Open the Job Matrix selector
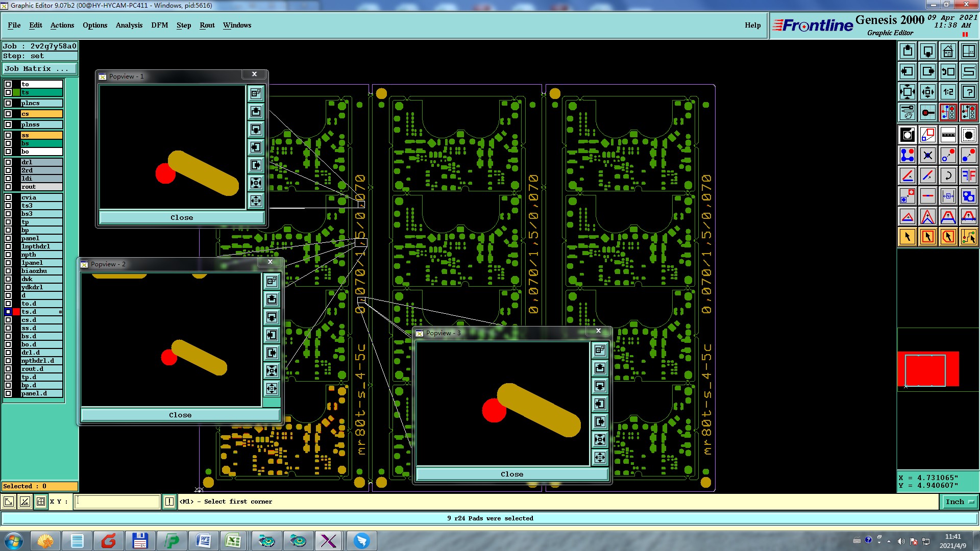Screen dimensions: 980x551 40,69
